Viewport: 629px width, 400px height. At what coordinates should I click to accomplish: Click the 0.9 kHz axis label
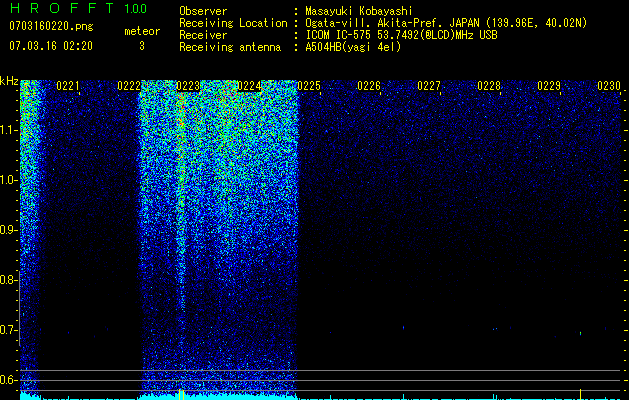tap(9, 230)
